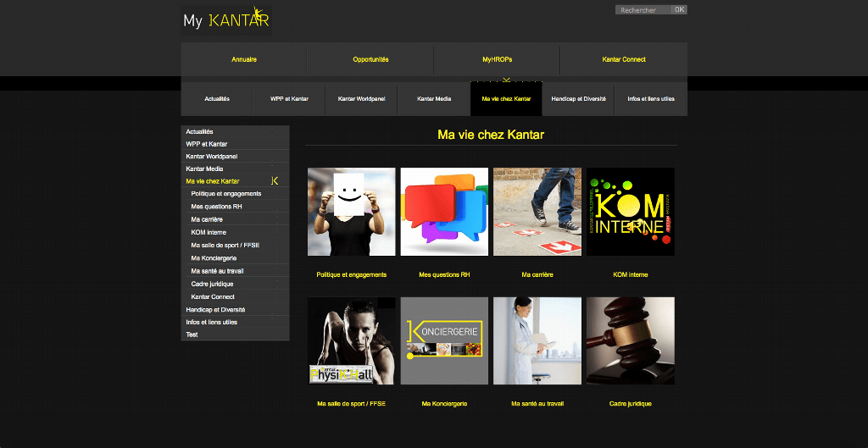Click the My Kantar logo
The width and height of the screenshot is (868, 448).
225,20
